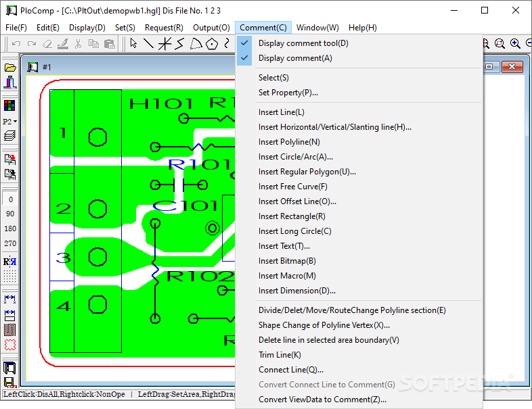This screenshot has height=409, width=532.
Task: Choose Insert Free Curve(F) entry
Action: point(359,187)
